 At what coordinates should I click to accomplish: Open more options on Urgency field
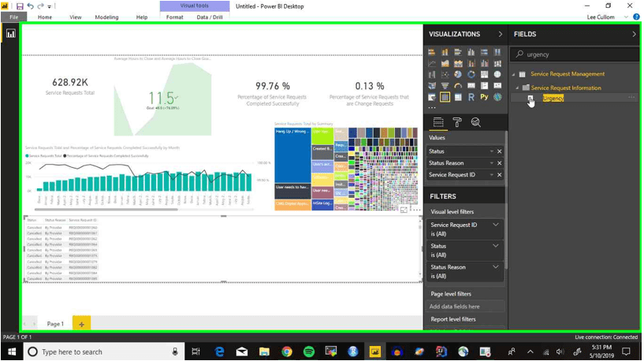click(631, 98)
